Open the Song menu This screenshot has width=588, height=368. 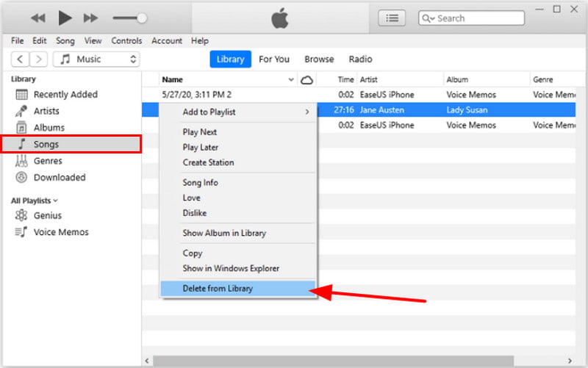65,40
